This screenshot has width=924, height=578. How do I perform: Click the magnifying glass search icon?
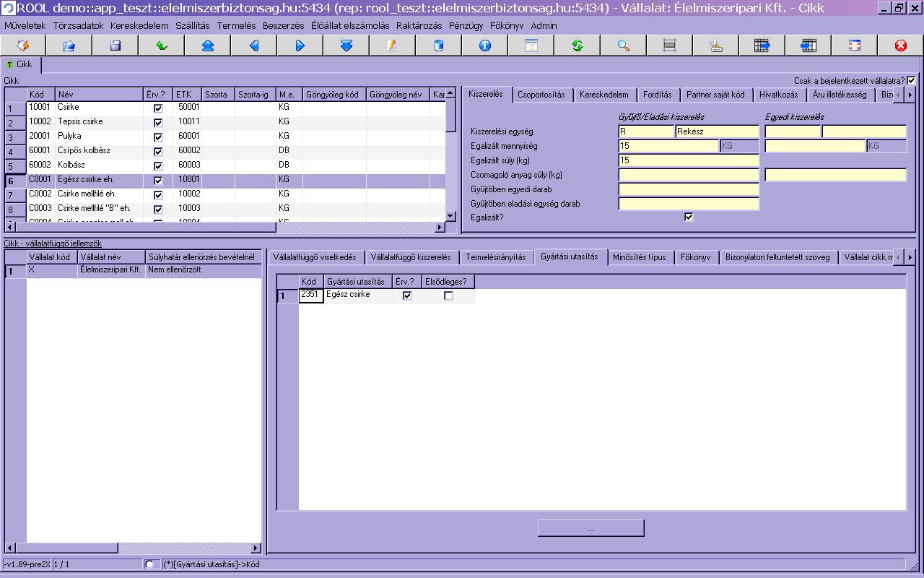pos(624,46)
